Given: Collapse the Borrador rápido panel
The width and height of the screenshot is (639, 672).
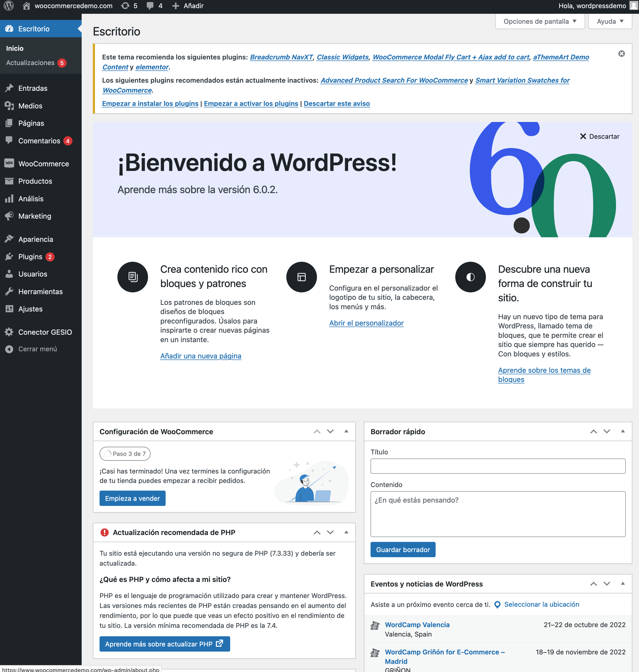Looking at the screenshot, I should (x=623, y=431).
